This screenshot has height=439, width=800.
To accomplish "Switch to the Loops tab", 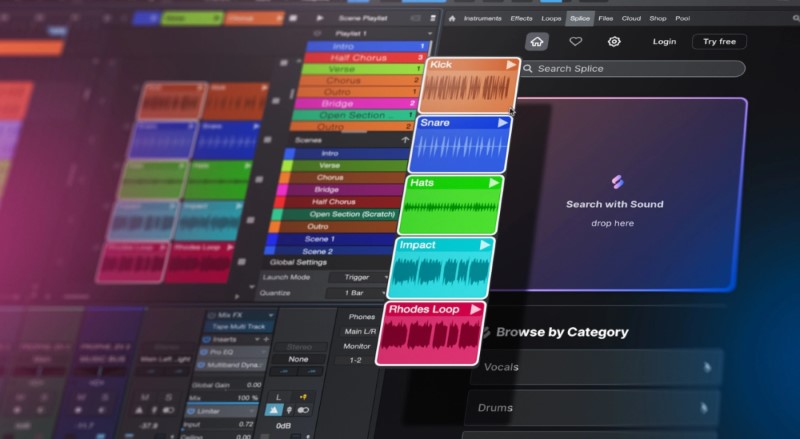I will tap(551, 18).
